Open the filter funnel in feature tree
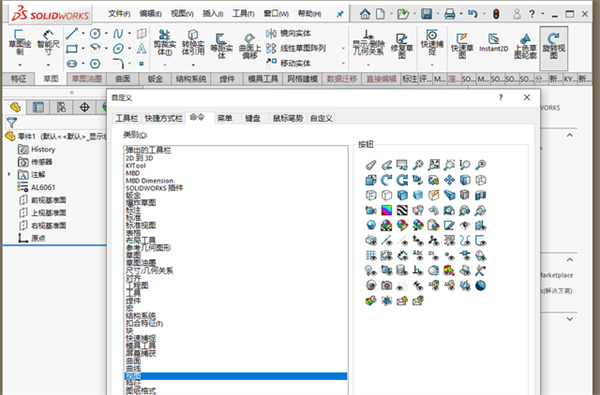Viewport: 600px width, 395px height. (12, 122)
